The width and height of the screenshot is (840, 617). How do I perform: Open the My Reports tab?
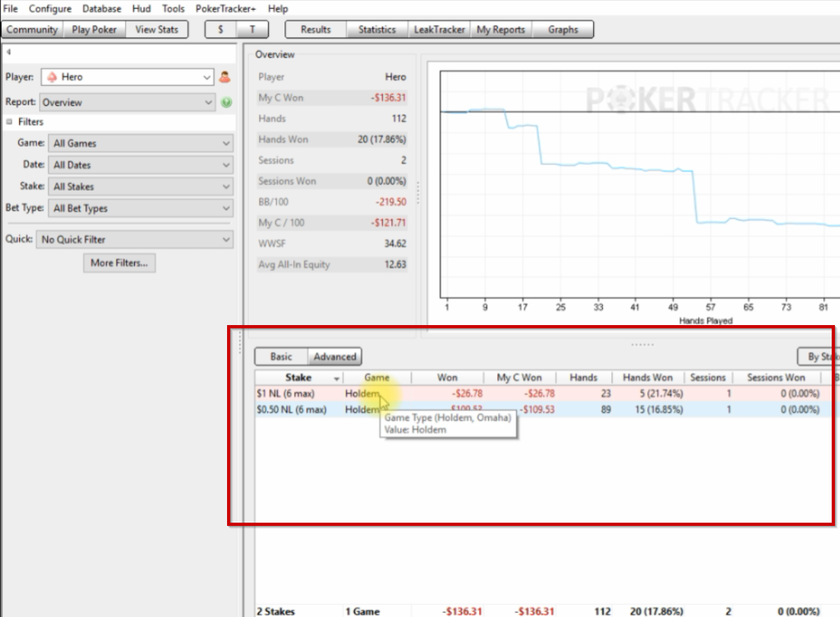click(x=501, y=30)
